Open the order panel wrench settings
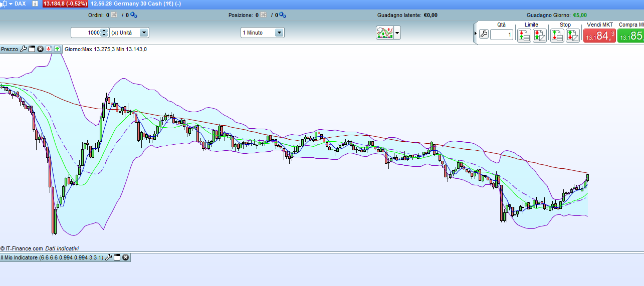 tap(484, 34)
